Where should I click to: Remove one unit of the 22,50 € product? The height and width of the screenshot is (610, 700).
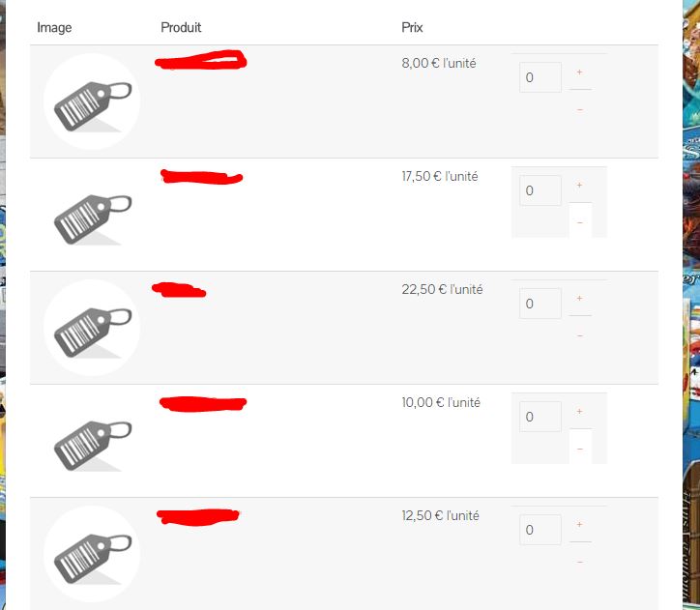[580, 335]
